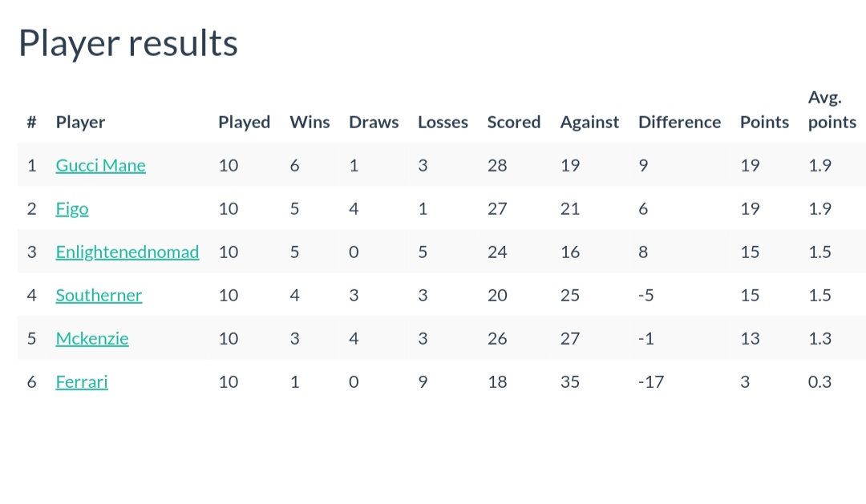Click the Against column header
The height and width of the screenshot is (504, 866).
[x=589, y=122]
